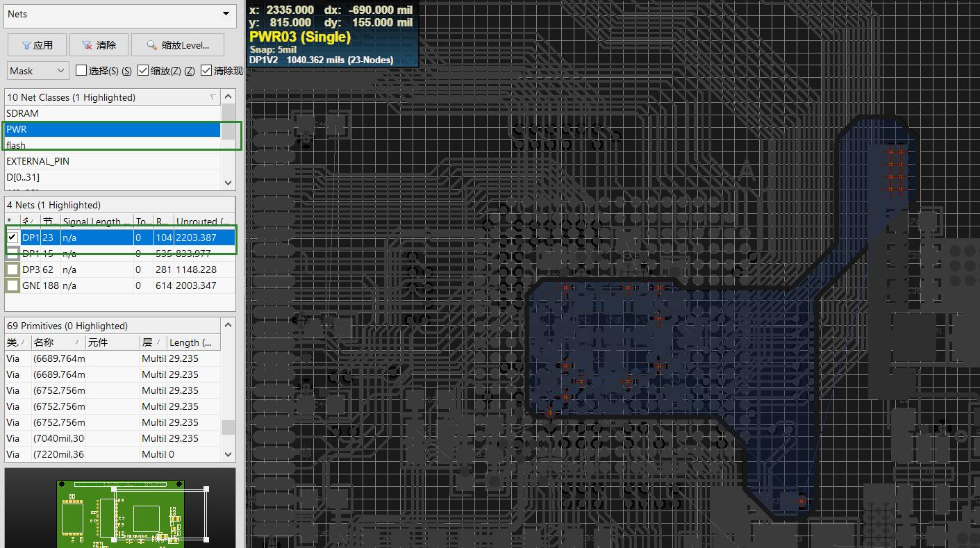Select the EXTERNAL_PIN net class

(113, 161)
